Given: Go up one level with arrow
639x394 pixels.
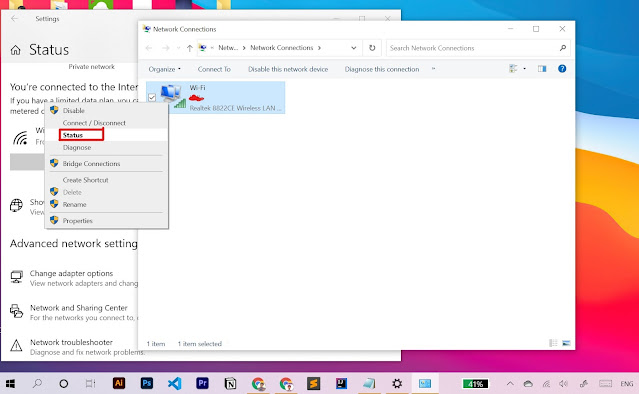Looking at the screenshot, I should pyautogui.click(x=189, y=48).
